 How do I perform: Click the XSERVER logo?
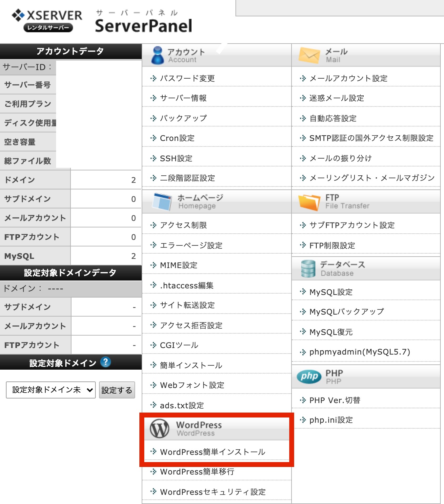coord(47,20)
